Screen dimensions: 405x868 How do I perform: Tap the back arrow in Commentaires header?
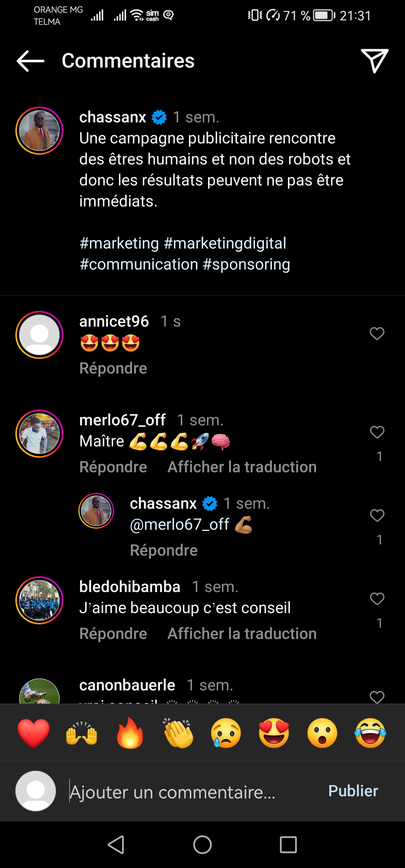[x=31, y=61]
